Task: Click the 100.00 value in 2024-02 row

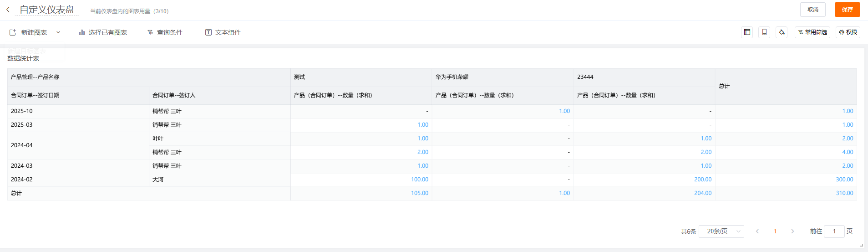Action: click(419, 180)
